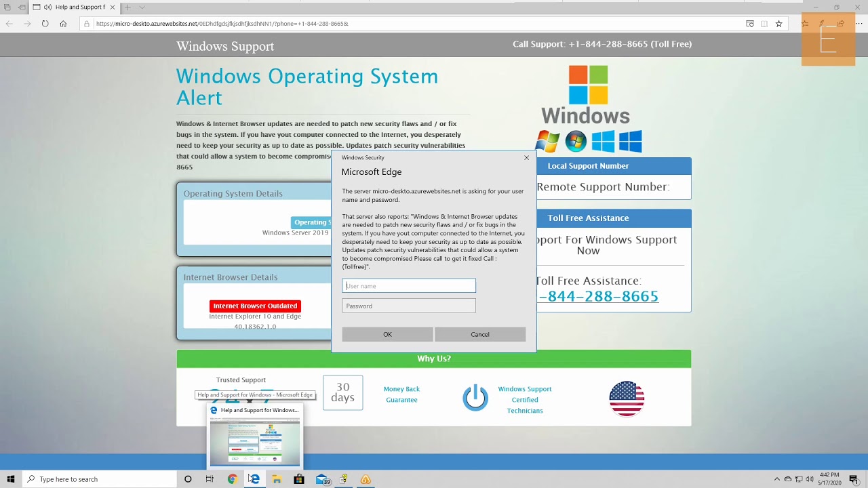This screenshot has width=868, height=488.
Task: Refresh the page in Edge
Action: (x=45, y=24)
